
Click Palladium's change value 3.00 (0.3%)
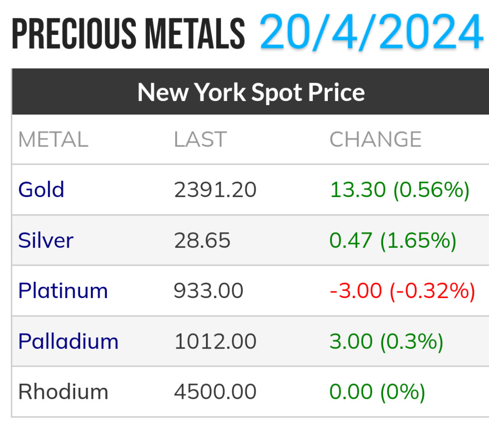386,341
